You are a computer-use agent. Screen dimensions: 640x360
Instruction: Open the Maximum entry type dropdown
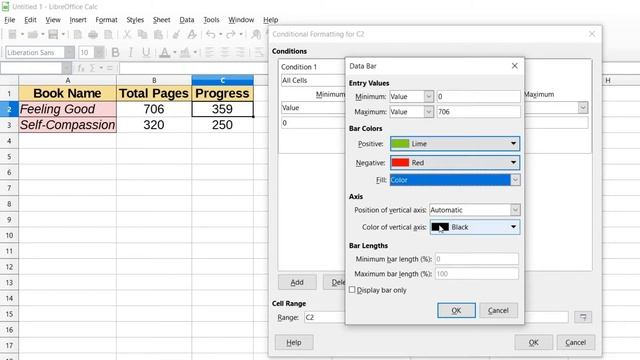(428, 111)
